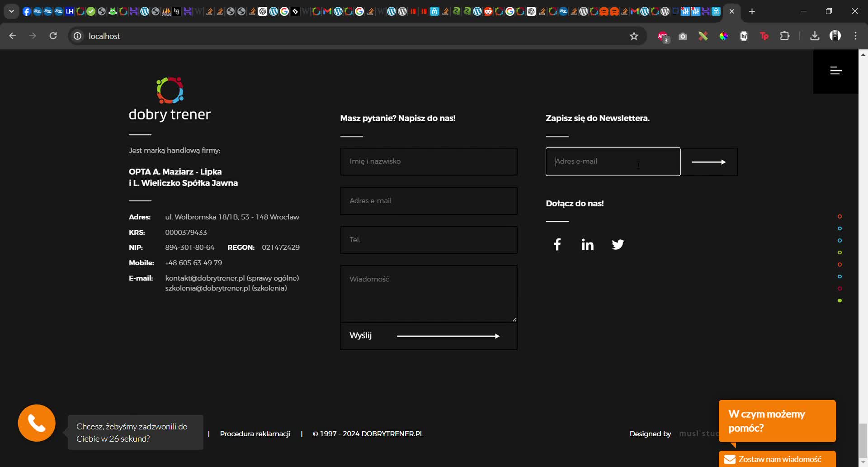Viewport: 868px width, 467px height.
Task: Click the orange phone call icon
Action: pos(36,423)
